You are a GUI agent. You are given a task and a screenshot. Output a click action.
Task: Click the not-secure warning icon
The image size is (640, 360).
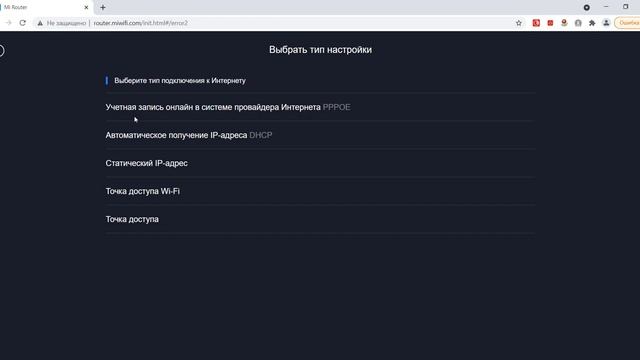40,23
